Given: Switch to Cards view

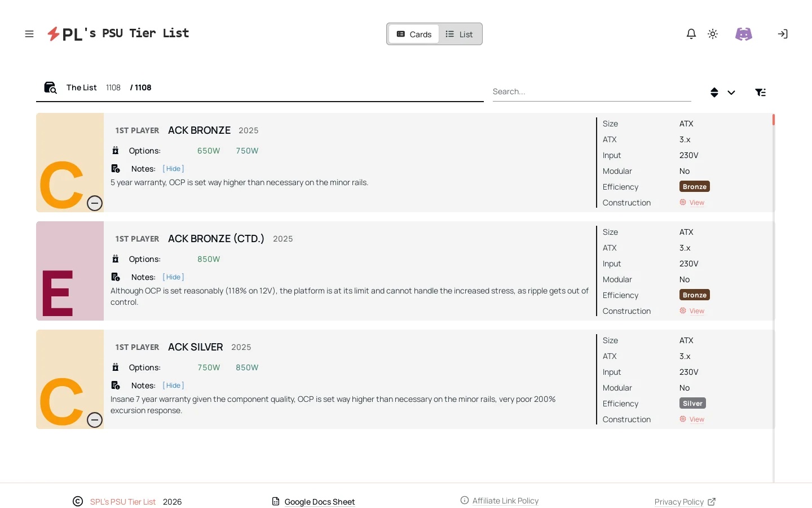Looking at the screenshot, I should 414,34.
